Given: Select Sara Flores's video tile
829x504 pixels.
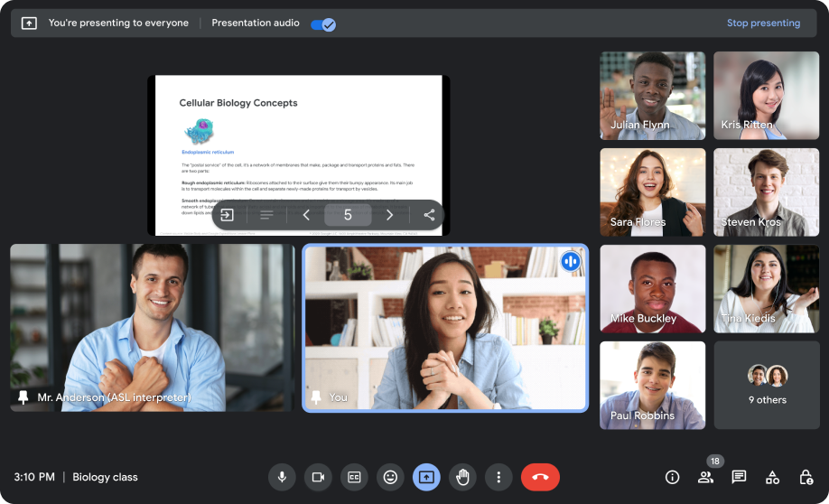Looking at the screenshot, I should click(652, 192).
